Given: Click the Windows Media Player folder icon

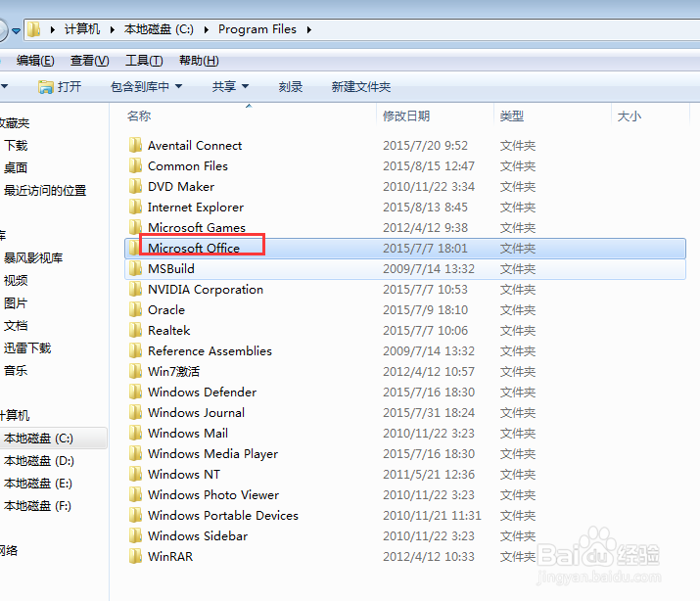Looking at the screenshot, I should [135, 453].
